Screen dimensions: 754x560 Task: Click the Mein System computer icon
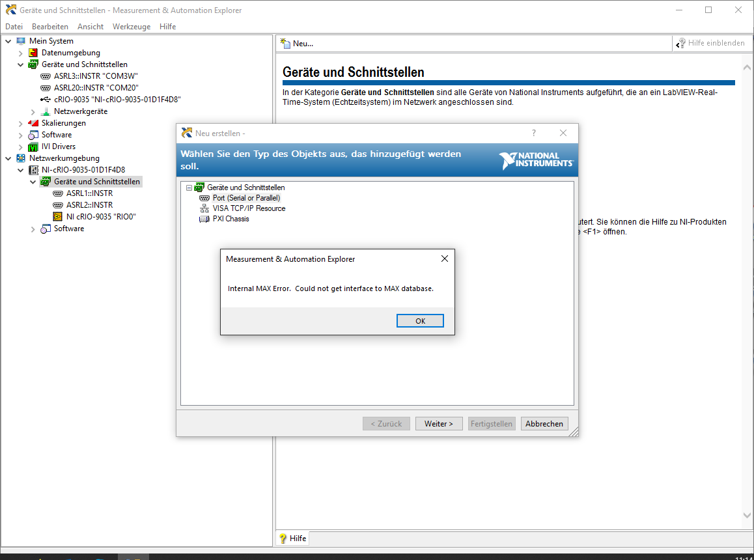[x=21, y=41]
